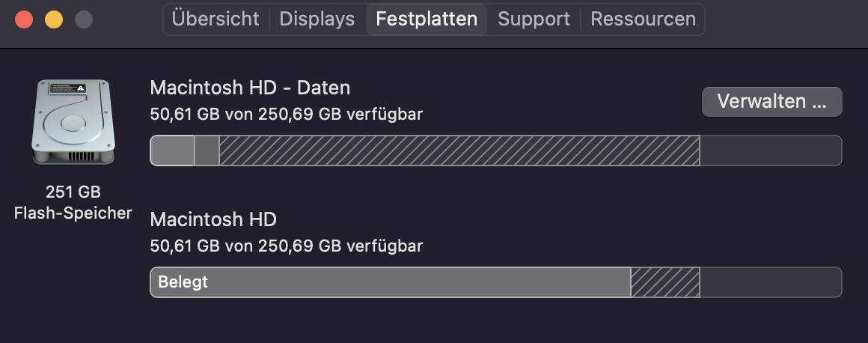Switch to the Übersicht tab
The image size is (868, 343).
point(216,19)
